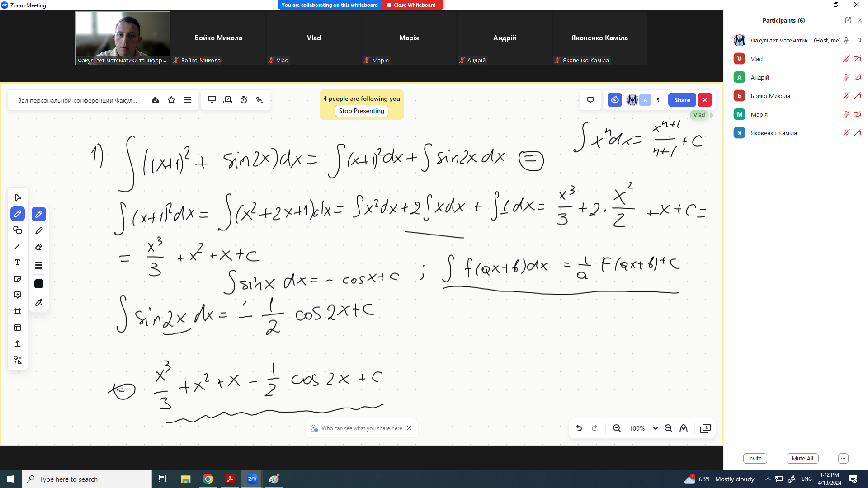This screenshot has width=868, height=488.
Task: Click Mute All button
Action: pos(802,458)
